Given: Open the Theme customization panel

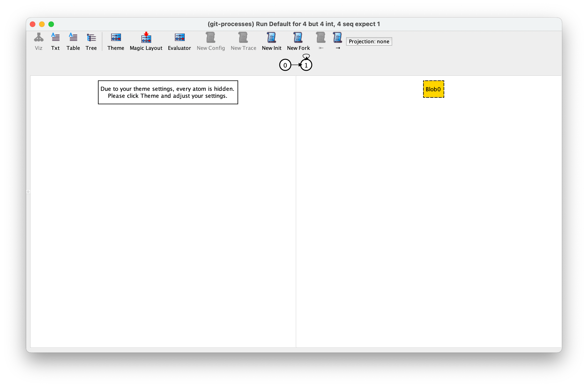Looking at the screenshot, I should pyautogui.click(x=116, y=41).
